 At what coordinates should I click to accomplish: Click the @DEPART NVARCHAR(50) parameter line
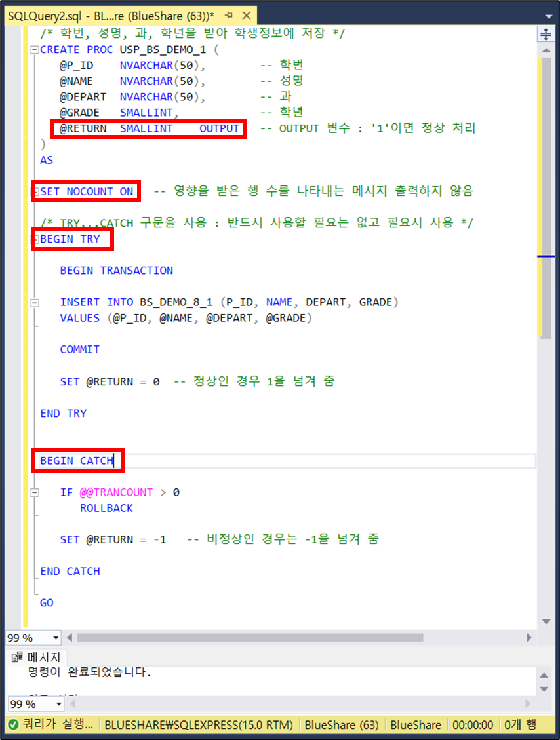click(x=132, y=97)
